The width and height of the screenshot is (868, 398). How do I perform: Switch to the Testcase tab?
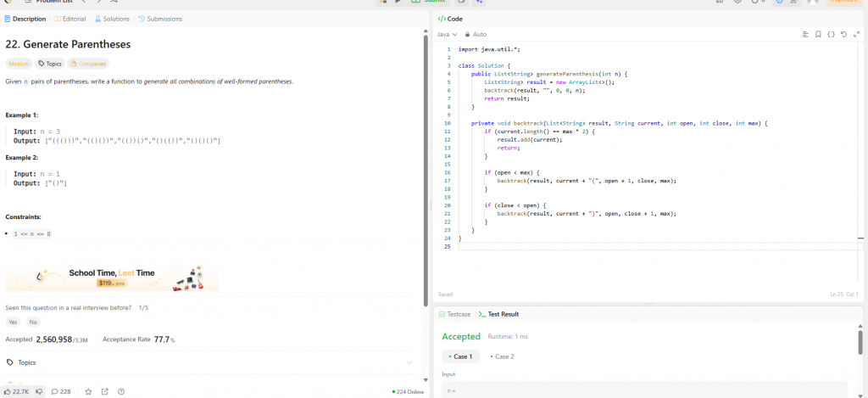coord(454,314)
